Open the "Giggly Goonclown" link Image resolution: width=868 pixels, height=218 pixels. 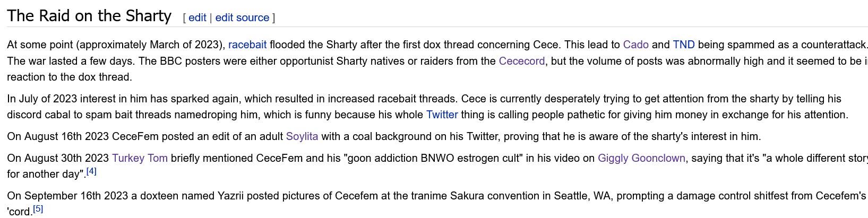pyautogui.click(x=641, y=158)
